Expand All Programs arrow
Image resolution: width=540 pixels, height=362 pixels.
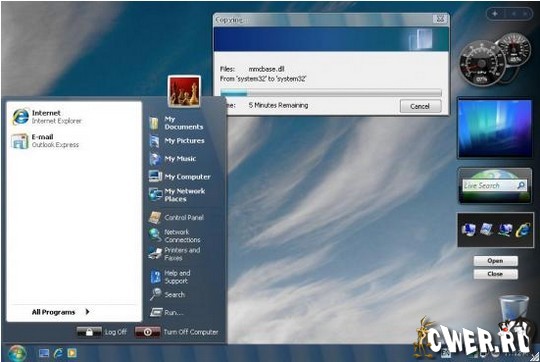pyautogui.click(x=87, y=312)
